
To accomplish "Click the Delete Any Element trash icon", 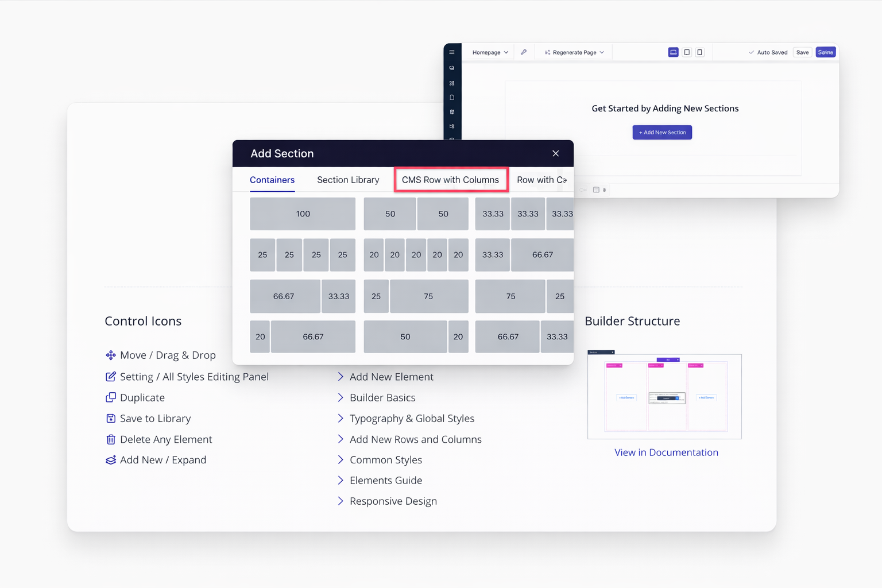I will (x=111, y=439).
